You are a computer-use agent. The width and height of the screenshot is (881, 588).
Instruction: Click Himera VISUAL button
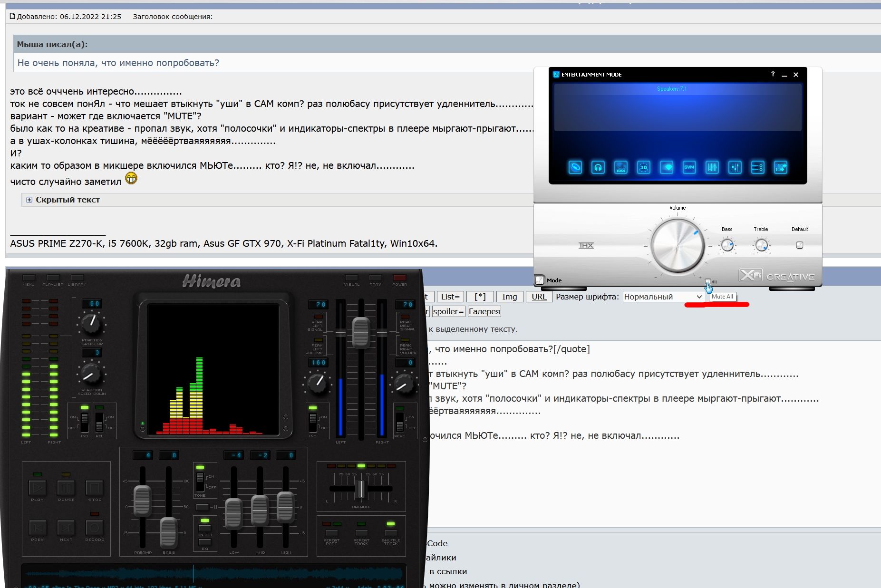tap(352, 278)
